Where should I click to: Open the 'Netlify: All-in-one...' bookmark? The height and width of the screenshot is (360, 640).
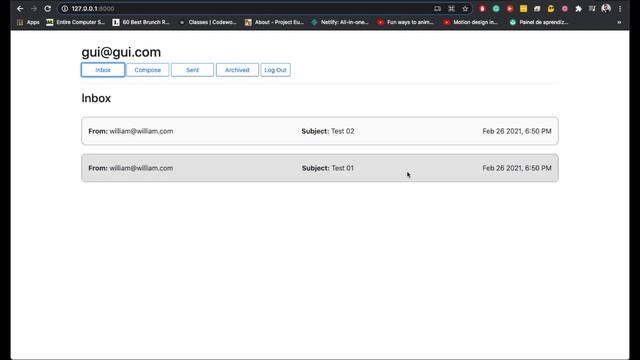pos(340,22)
